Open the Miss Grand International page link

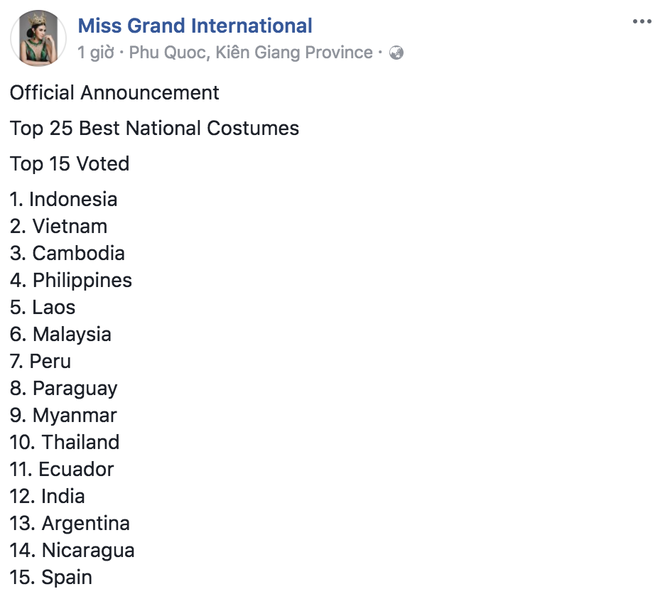(x=195, y=25)
